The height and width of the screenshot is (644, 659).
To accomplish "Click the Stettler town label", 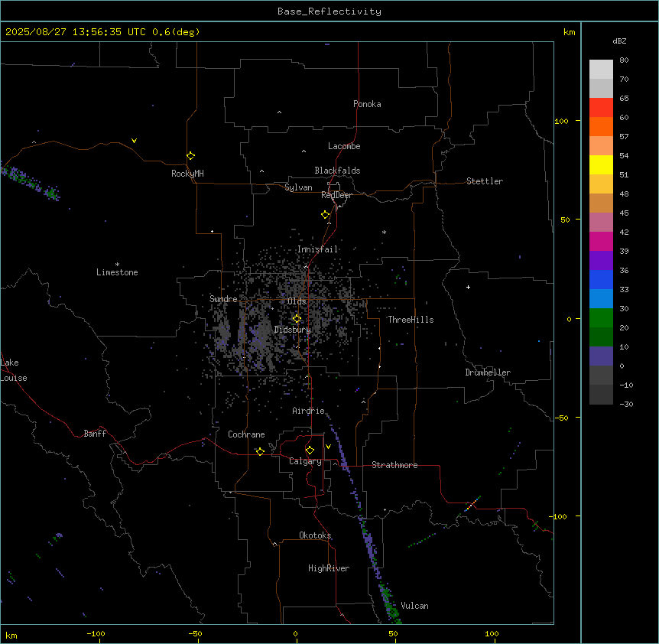I will point(485,181).
